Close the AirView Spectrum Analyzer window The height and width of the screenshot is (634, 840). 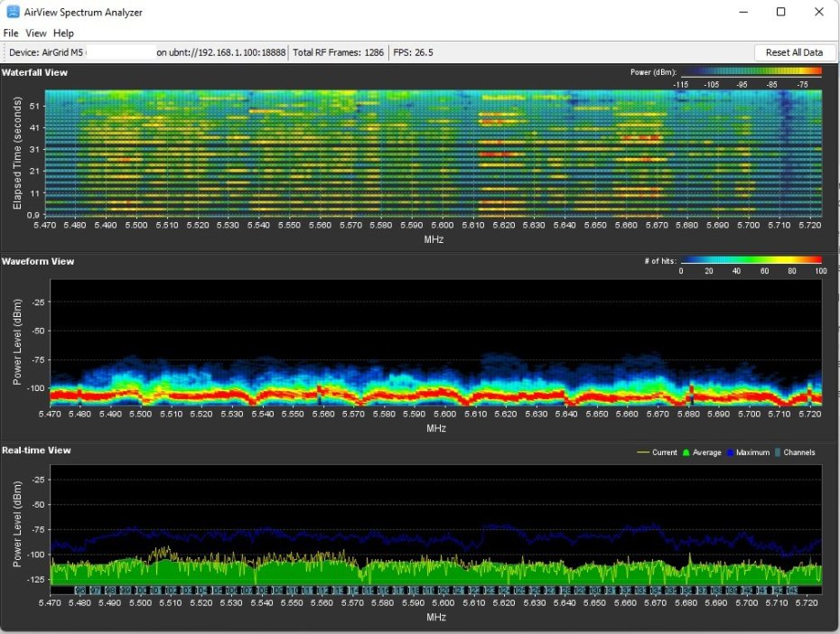818,13
